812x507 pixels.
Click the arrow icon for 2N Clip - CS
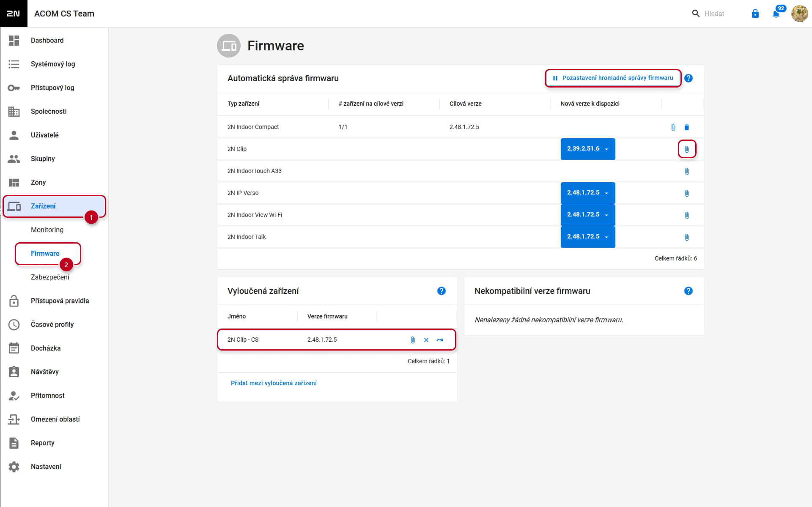coord(440,340)
